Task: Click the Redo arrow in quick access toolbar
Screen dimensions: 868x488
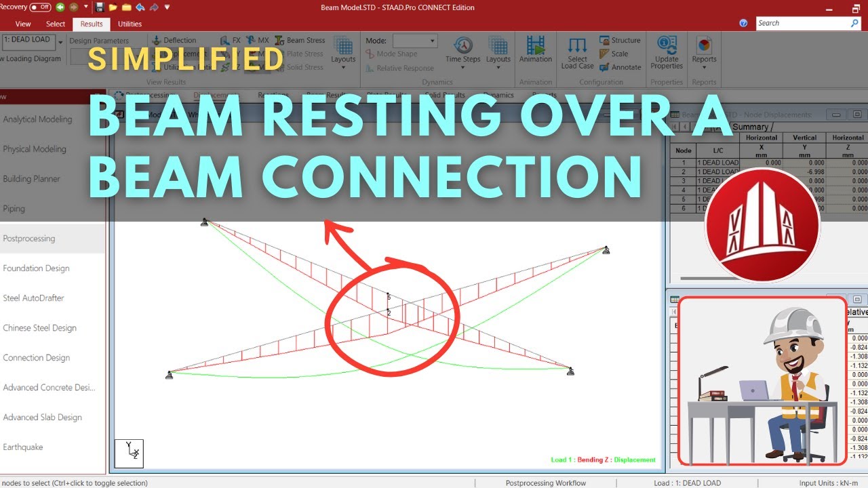Action: click(154, 7)
